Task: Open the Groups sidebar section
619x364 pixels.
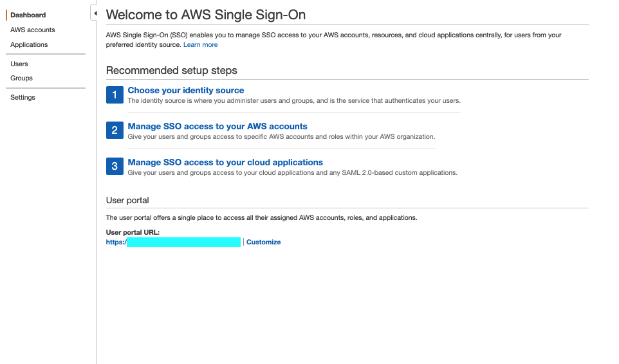Action: (21, 78)
